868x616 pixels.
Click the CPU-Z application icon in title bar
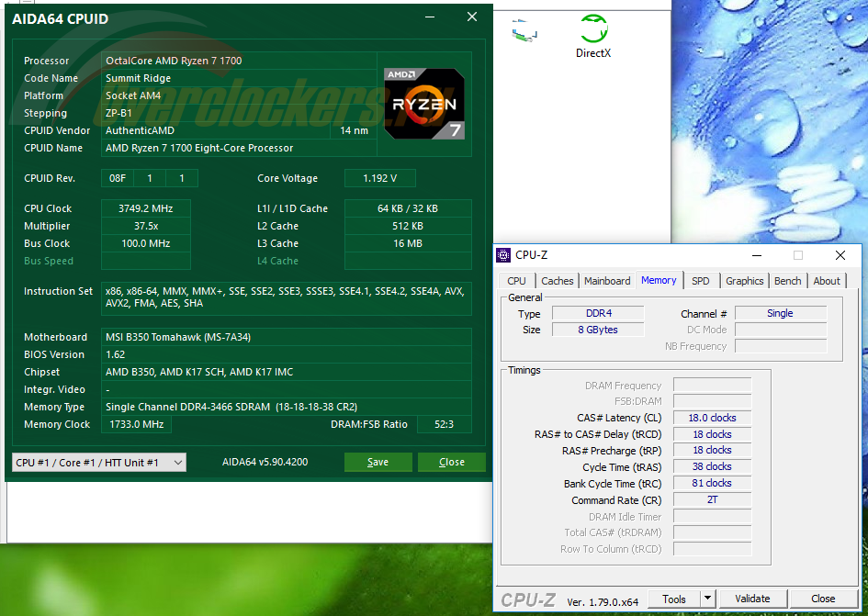pyautogui.click(x=503, y=255)
